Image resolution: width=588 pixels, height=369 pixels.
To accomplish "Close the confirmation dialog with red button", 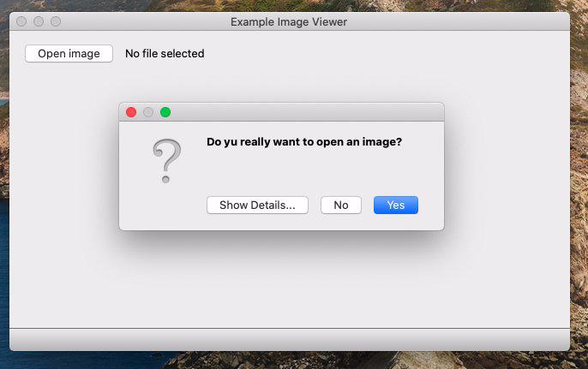I will coord(131,112).
